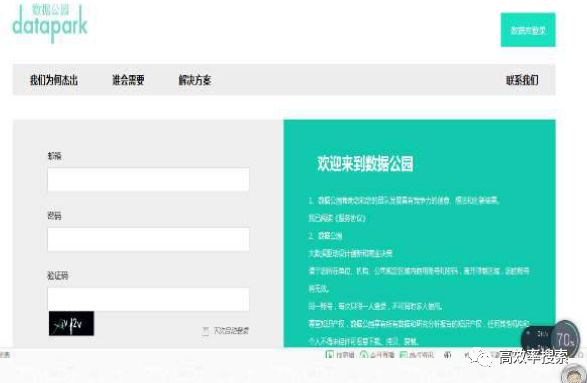Open the 联系我们 menu item
Screen dimensions: 587x383
[x=522, y=80]
